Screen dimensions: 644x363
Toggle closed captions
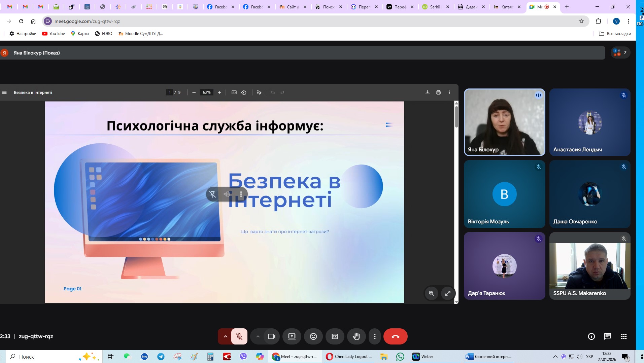(x=335, y=336)
